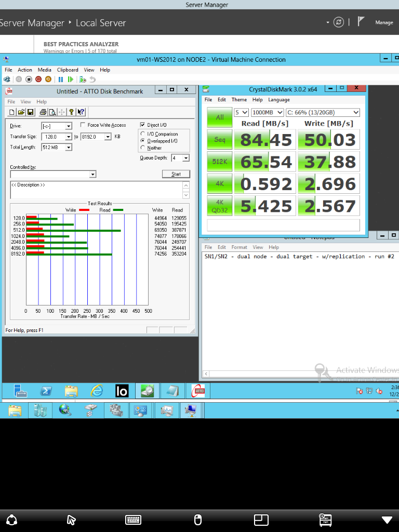This screenshot has width=399, height=532.
Task: Select I/O Comparison radio button
Action: pos(142,134)
